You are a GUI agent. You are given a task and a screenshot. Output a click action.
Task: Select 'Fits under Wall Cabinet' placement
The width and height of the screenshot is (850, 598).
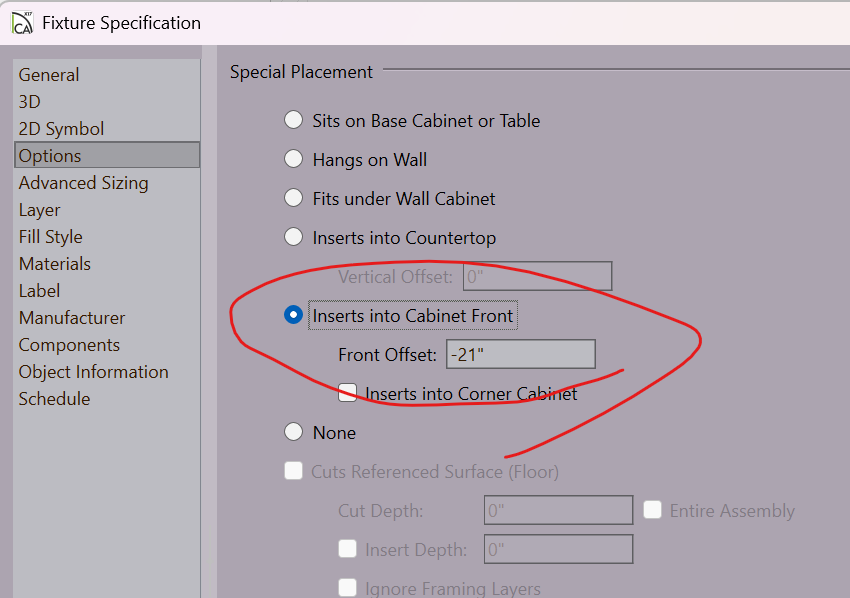pos(293,198)
